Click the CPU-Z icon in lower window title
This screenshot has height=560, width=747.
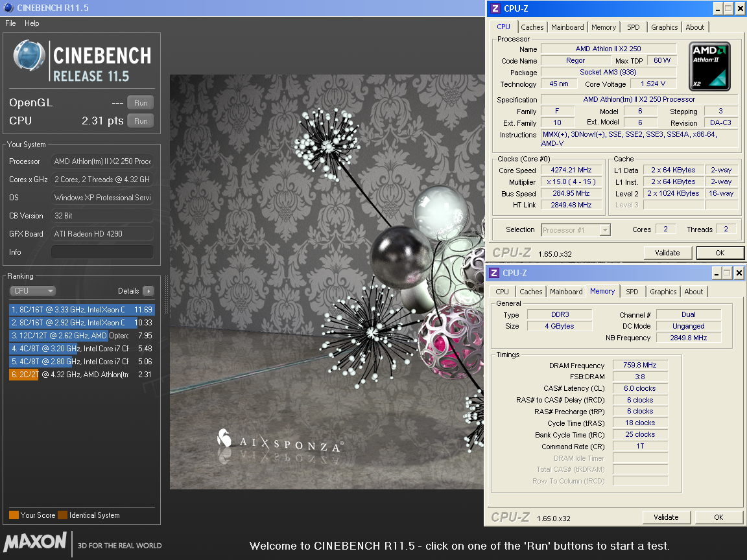(494, 273)
